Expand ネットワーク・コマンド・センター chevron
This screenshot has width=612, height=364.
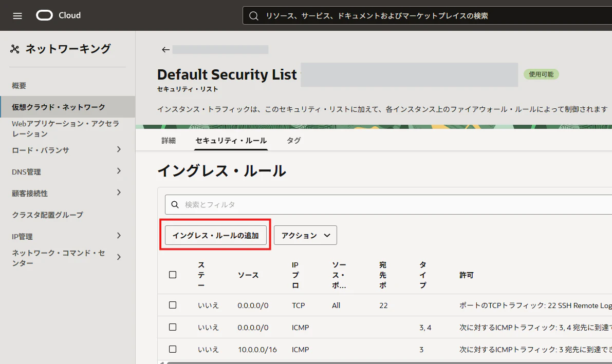(x=119, y=257)
